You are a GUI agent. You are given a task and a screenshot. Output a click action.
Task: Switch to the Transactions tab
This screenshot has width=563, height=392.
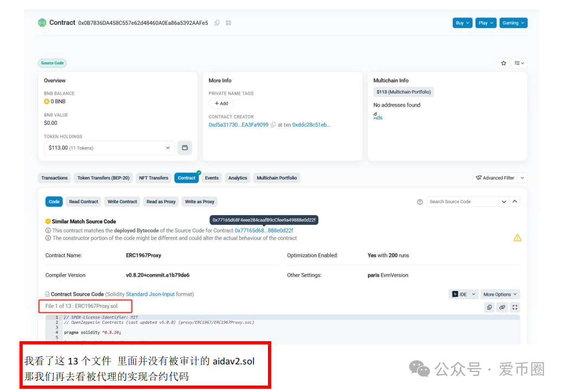54,178
